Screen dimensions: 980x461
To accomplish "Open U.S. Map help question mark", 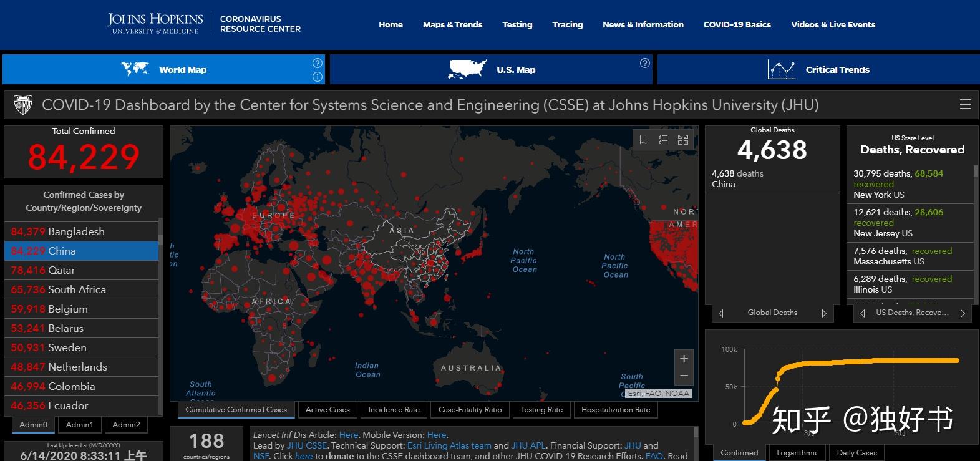I will [x=645, y=63].
